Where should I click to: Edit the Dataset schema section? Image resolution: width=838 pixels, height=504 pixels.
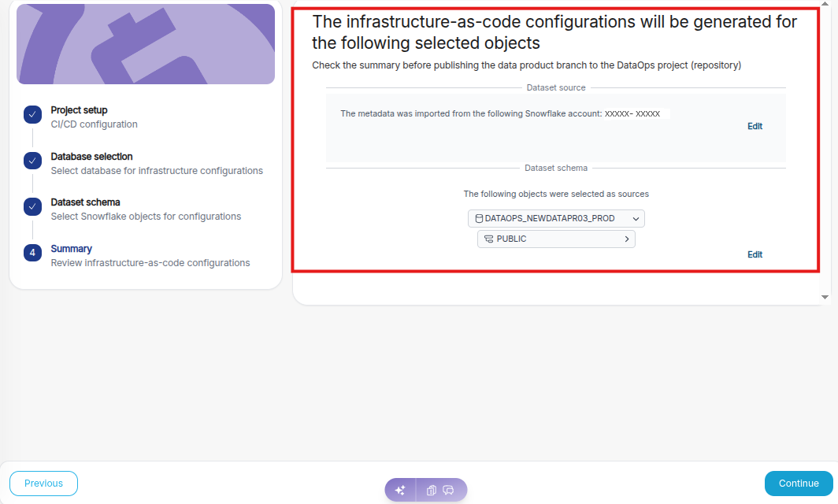[755, 254]
